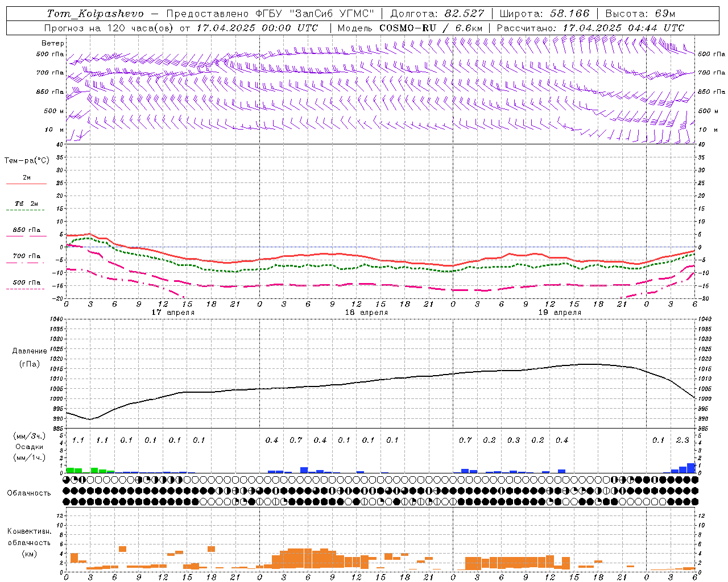This screenshot has height=582, width=728.
Task: Click the "Конвективн." convective cloud label
Action: click(29, 531)
